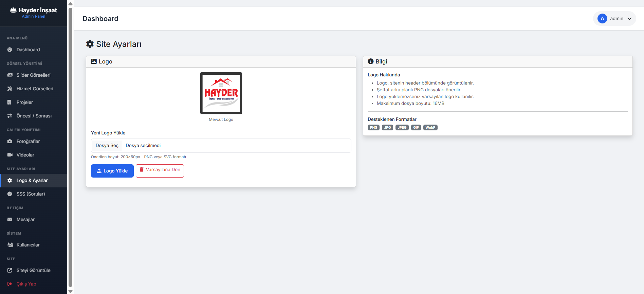The height and width of the screenshot is (294, 644).
Task: Navigate to Fotoğraflar gallery
Action: click(34, 141)
